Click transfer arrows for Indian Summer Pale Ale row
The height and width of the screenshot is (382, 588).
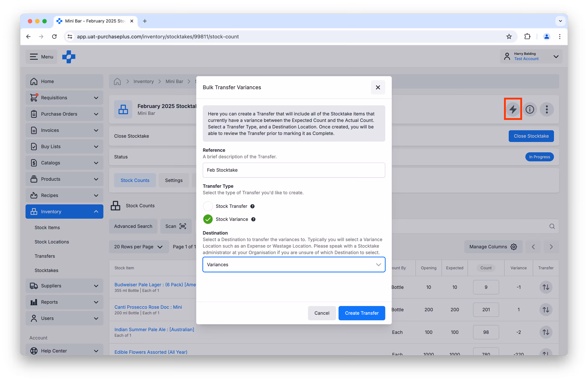click(x=546, y=332)
